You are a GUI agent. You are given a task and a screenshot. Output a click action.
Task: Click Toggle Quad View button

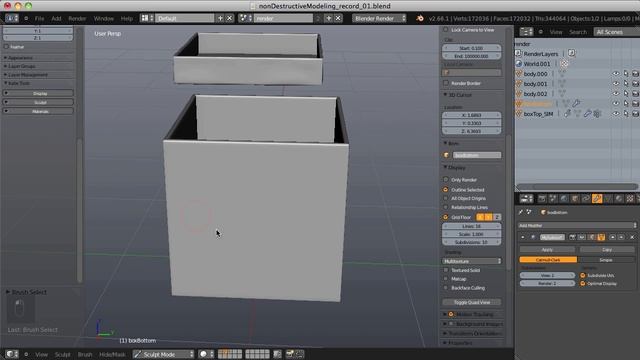pos(472,302)
